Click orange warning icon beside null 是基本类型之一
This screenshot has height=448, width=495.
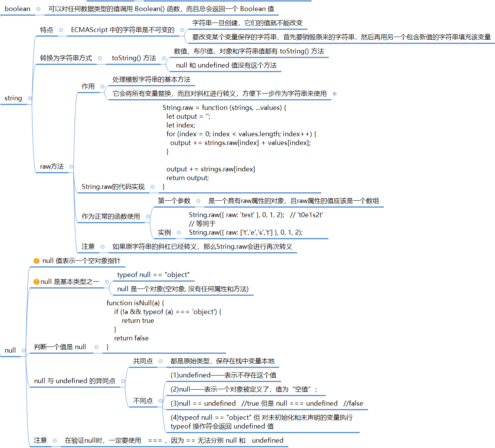pyautogui.click(x=36, y=282)
